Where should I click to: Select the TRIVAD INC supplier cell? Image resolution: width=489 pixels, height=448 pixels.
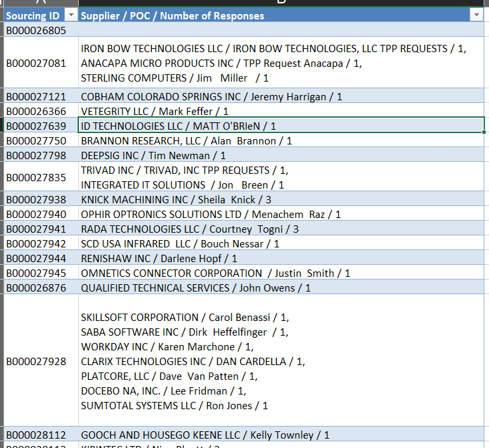(x=281, y=177)
